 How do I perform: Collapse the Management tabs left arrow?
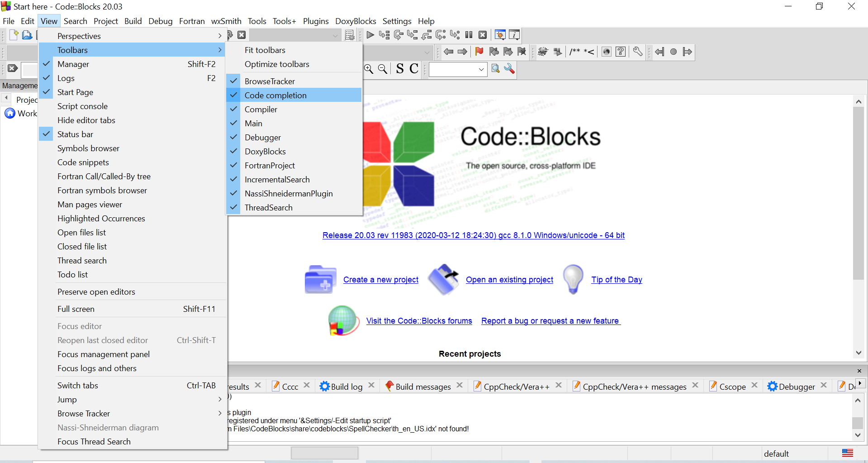(x=6, y=97)
